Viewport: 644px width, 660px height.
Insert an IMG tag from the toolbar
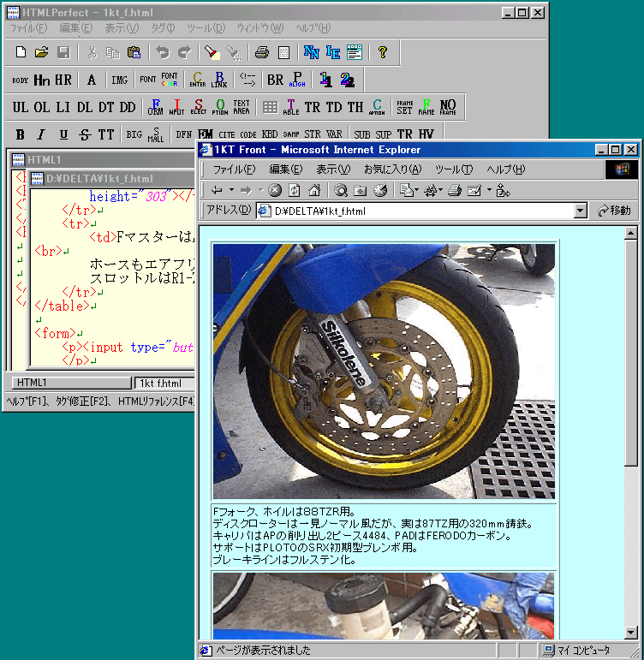tap(119, 80)
